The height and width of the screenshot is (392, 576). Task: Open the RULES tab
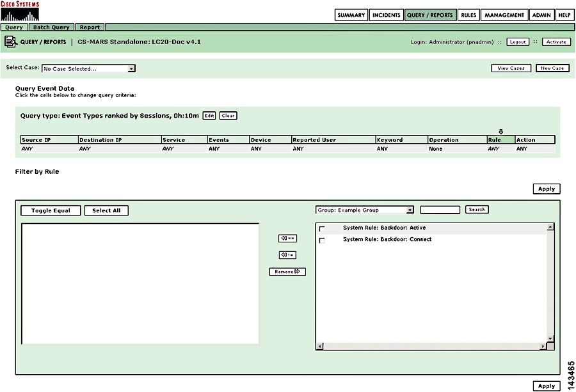click(468, 15)
